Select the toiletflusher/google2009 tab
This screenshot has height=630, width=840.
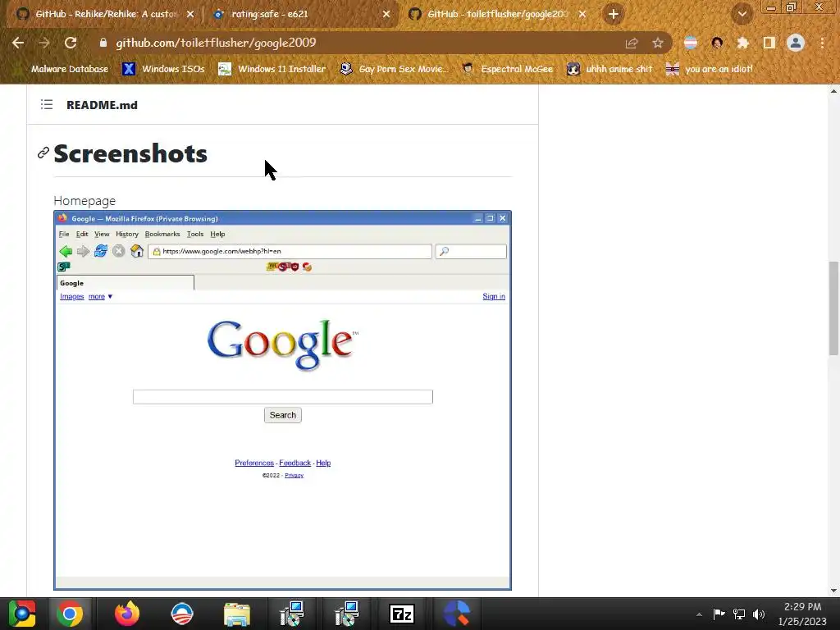click(498, 14)
